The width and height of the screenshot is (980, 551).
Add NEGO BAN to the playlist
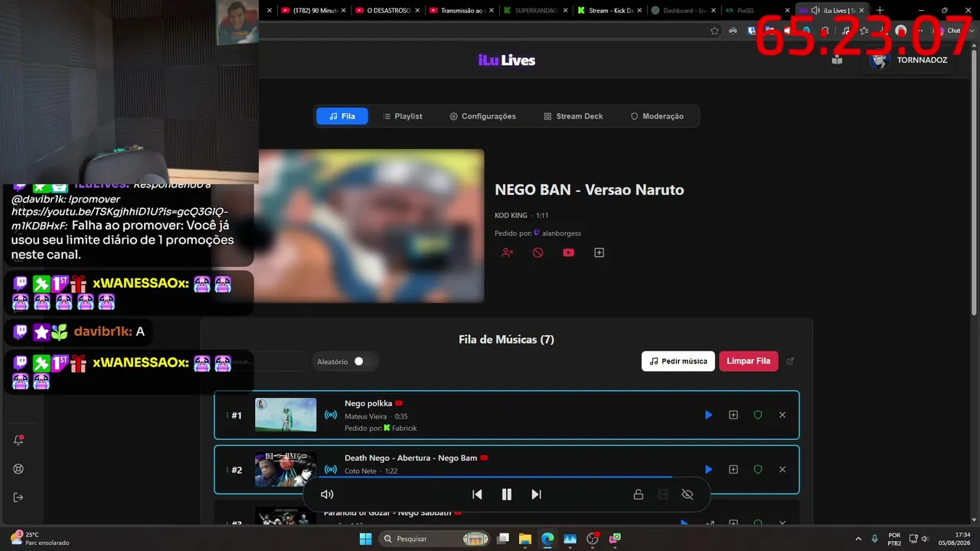click(599, 253)
